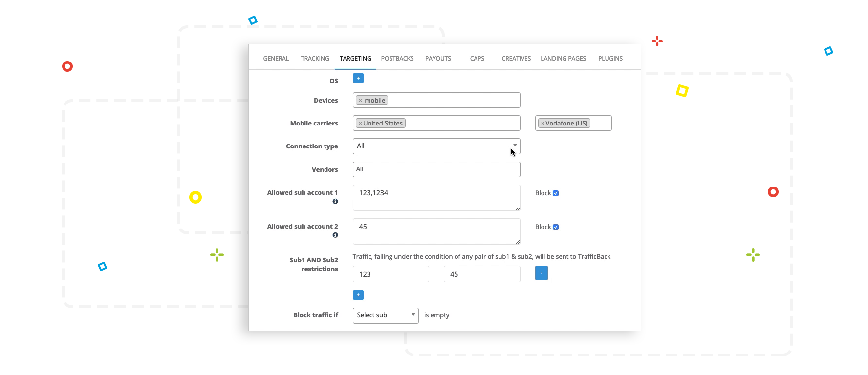Add an OS targeting rule with plus
868x375 pixels.
(358, 78)
